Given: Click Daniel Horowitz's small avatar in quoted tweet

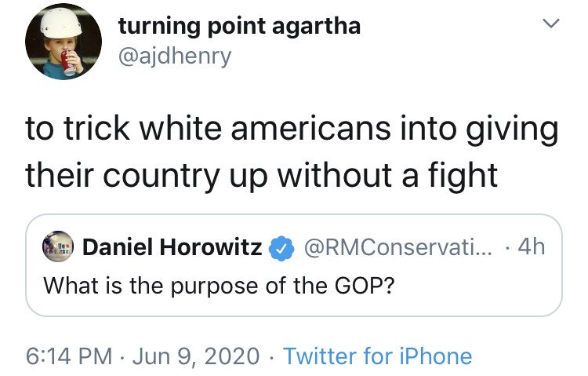Looking at the screenshot, I should (58, 249).
